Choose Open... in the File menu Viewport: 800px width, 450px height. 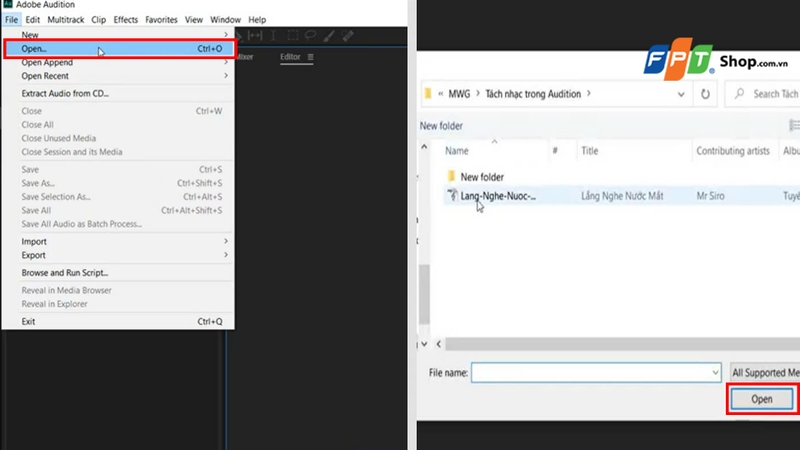click(119, 49)
